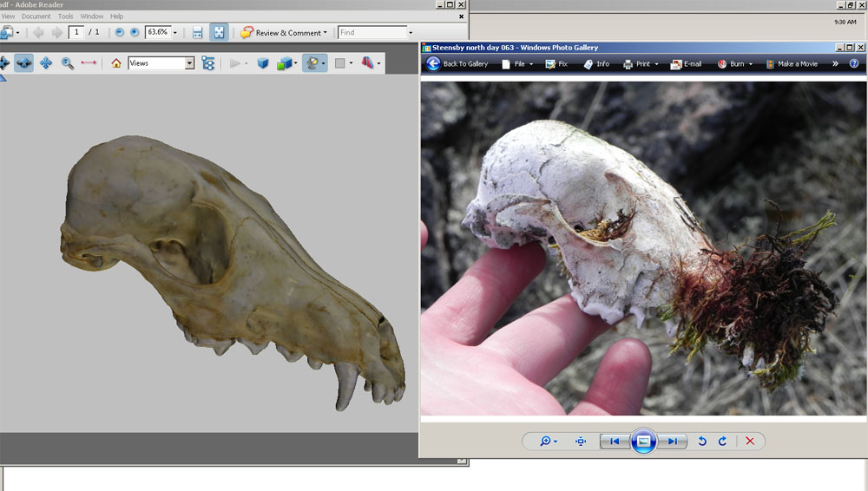The width and height of the screenshot is (868, 491).
Task: Click the 3D animation play button
Action: 234,63
